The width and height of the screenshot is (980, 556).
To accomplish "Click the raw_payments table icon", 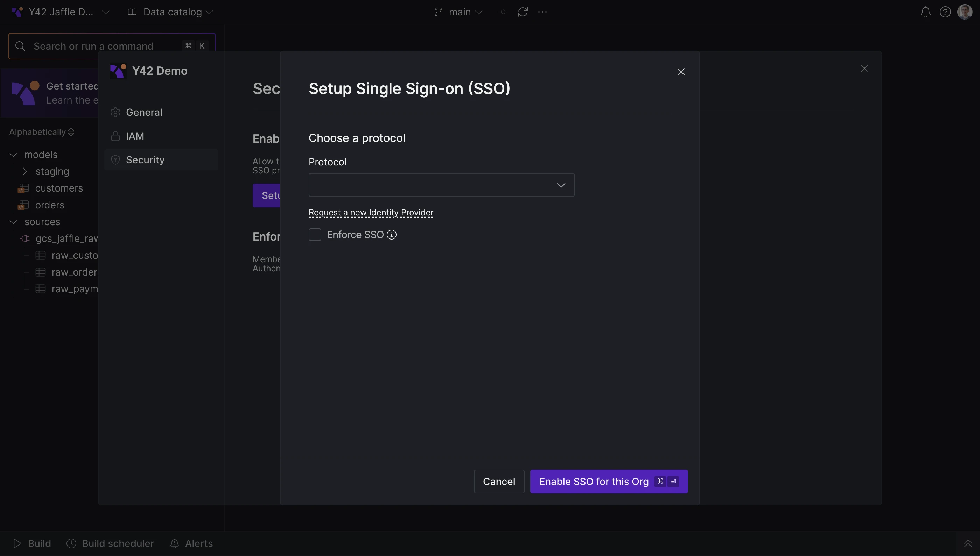I will coord(41,289).
